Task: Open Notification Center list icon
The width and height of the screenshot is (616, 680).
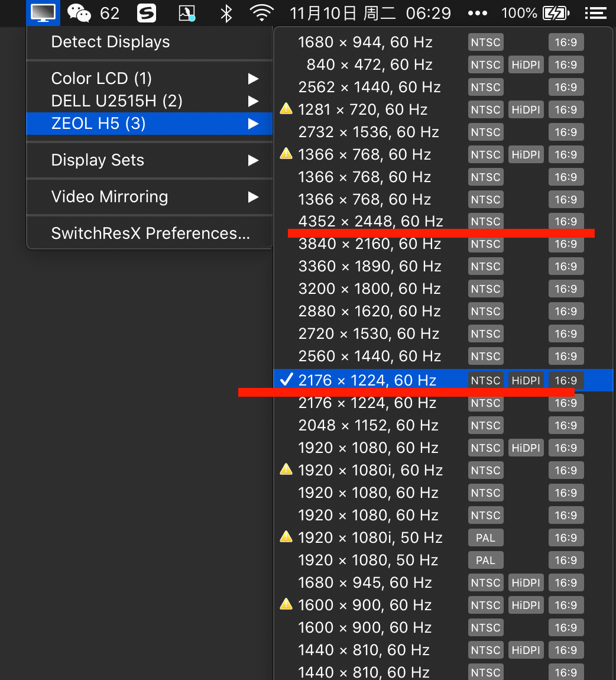Action: 595,12
